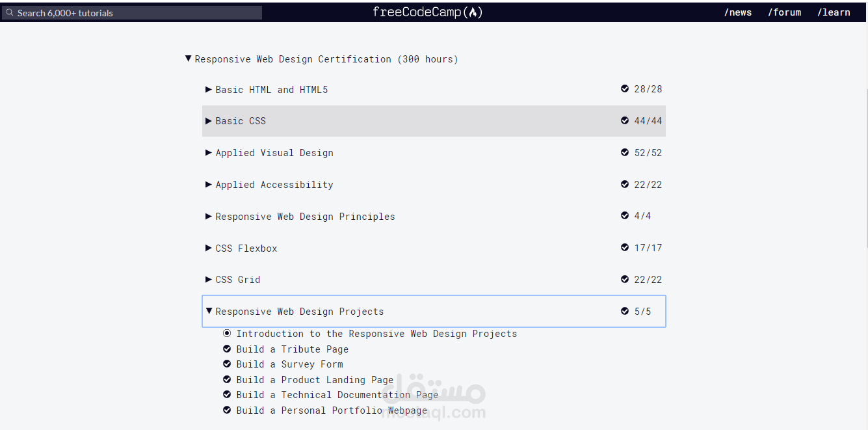The height and width of the screenshot is (430, 868).
Task: Open the /news navigation item
Action: pos(738,12)
